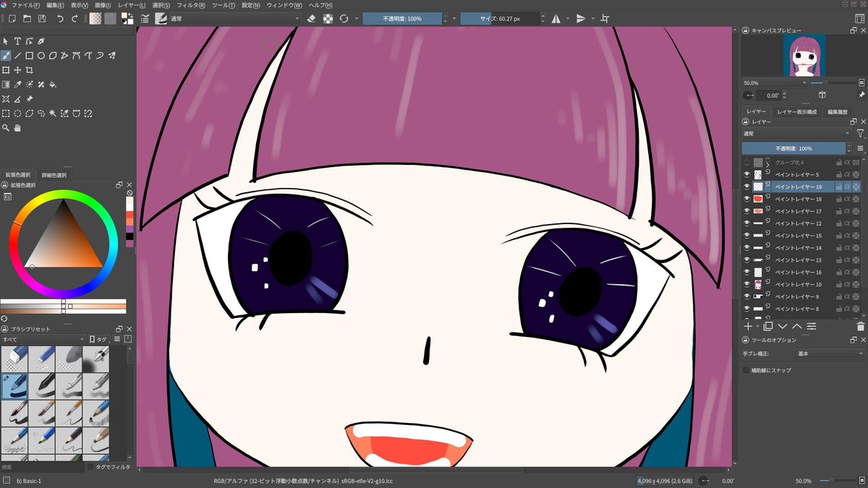Hide ペイントレイヤー 5 with its eye icon
Image resolution: width=868 pixels, height=488 pixels.
pyautogui.click(x=747, y=174)
